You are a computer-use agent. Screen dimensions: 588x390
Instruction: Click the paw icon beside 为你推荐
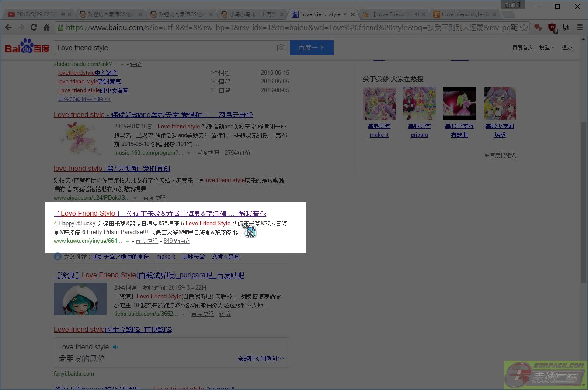click(x=57, y=256)
